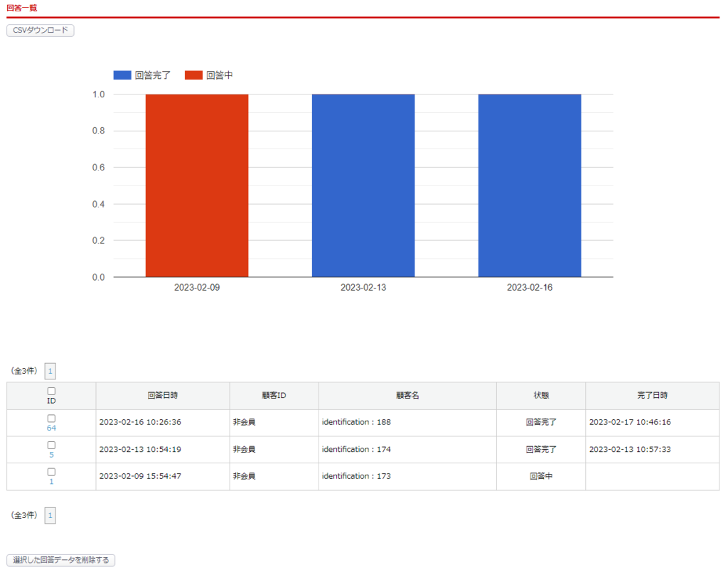Screen dimensions: 728x572
Task: Open response ID 5 link
Action: click(x=51, y=455)
